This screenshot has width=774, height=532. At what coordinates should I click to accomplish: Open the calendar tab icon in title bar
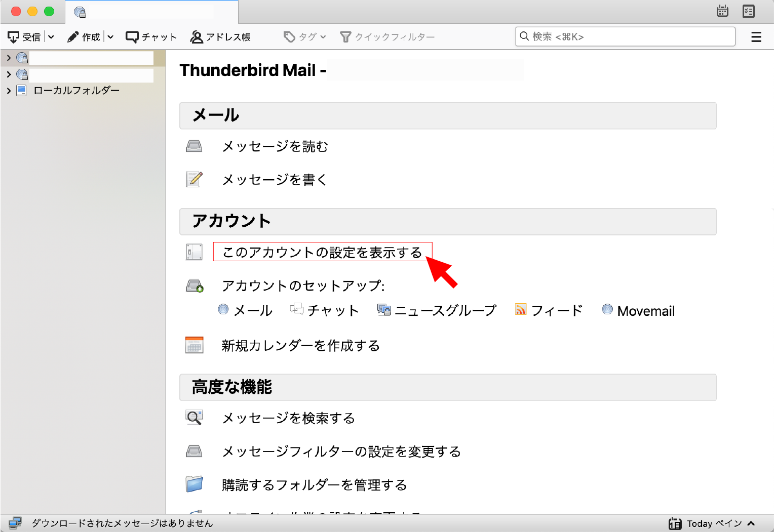(x=722, y=11)
